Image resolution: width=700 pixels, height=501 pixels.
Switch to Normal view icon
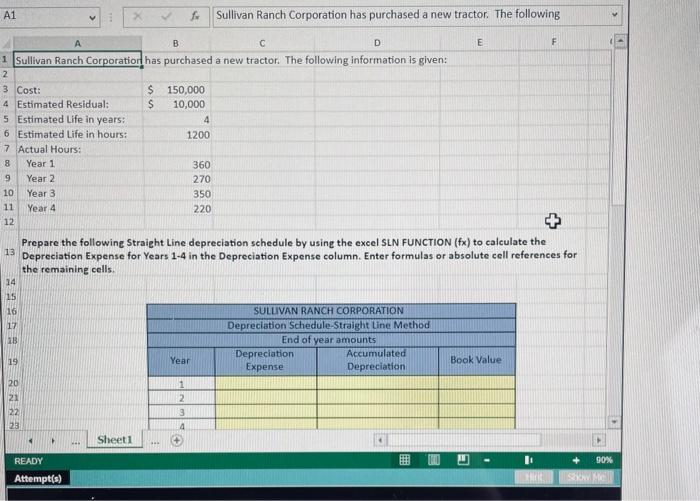pyautogui.click(x=404, y=460)
